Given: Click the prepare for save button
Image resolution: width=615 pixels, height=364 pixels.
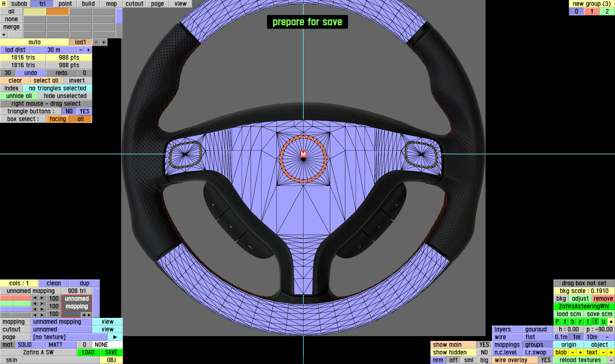Looking at the screenshot, I should tap(307, 22).
